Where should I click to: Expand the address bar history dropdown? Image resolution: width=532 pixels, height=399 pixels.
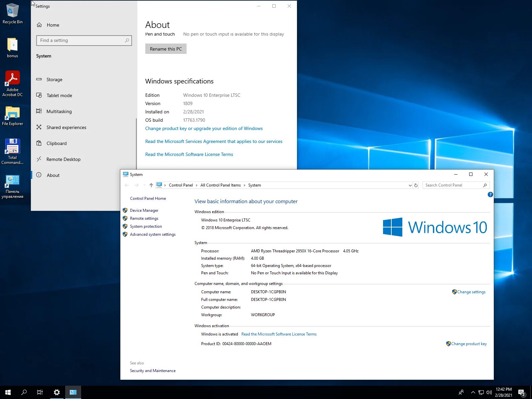[410, 185]
